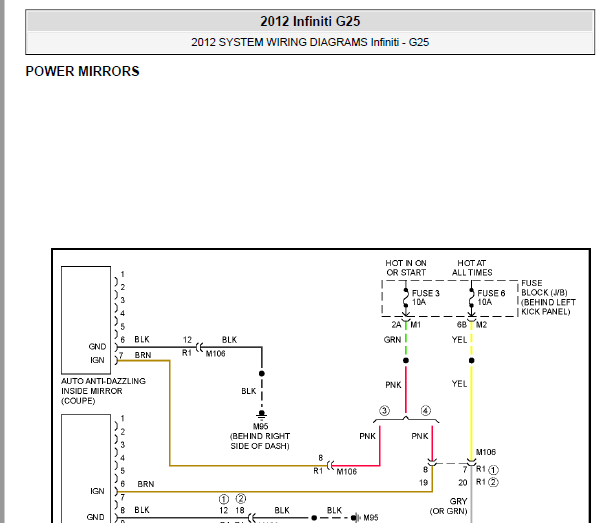Viewport: 602px width, 523px height.
Task: Click the 'BRN' label at mirror pin 7
Action: coord(143,355)
